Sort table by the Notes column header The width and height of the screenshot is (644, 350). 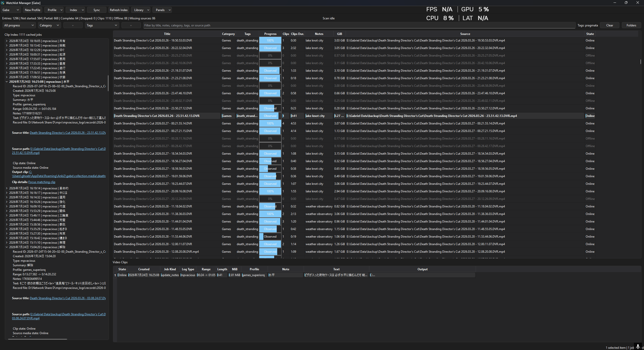319,34
